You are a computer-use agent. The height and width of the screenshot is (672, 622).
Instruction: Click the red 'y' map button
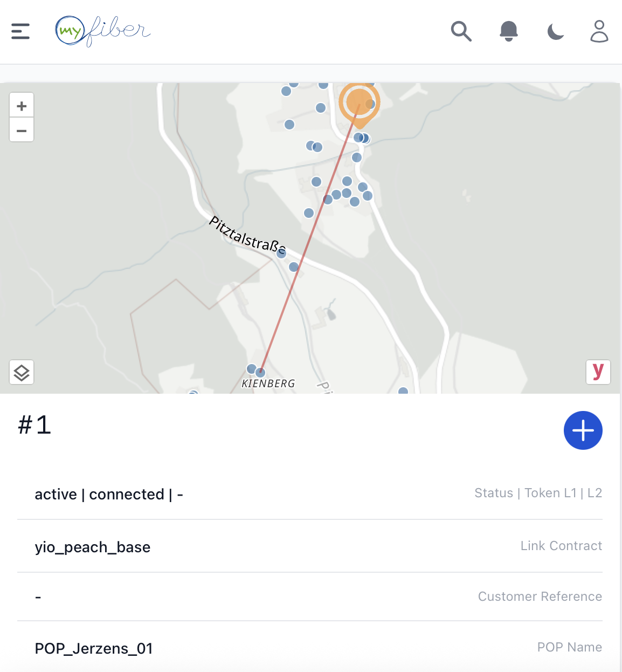(598, 372)
